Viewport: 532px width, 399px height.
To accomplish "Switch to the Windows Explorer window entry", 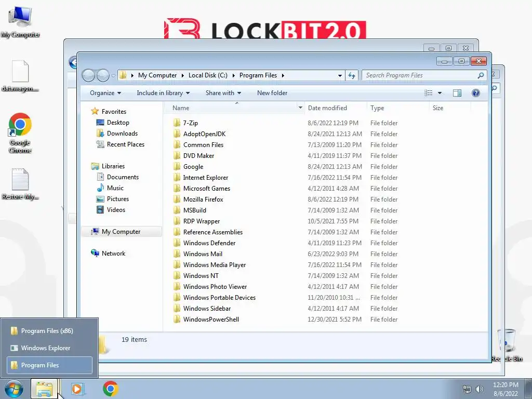I will (49, 348).
